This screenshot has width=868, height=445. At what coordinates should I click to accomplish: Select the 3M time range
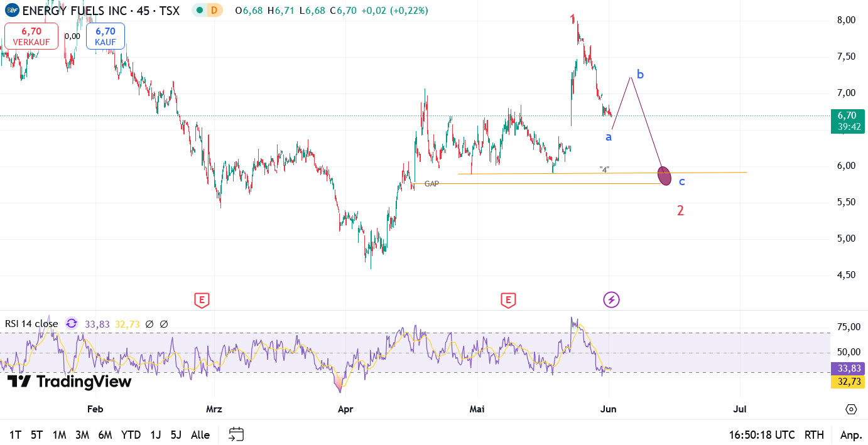pyautogui.click(x=82, y=435)
